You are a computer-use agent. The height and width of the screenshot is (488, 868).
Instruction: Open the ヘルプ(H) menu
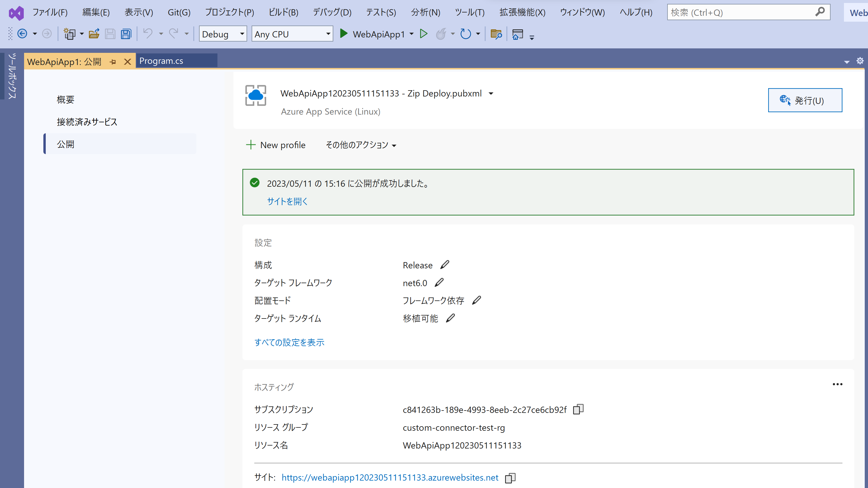tap(636, 12)
